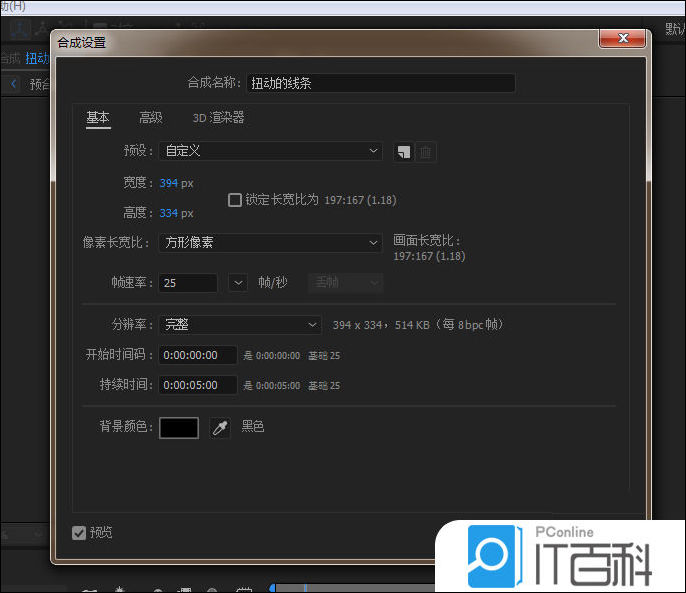This screenshot has width=686, height=593.
Task: Switch to the 3D 渲染器 tab
Action: [x=218, y=118]
